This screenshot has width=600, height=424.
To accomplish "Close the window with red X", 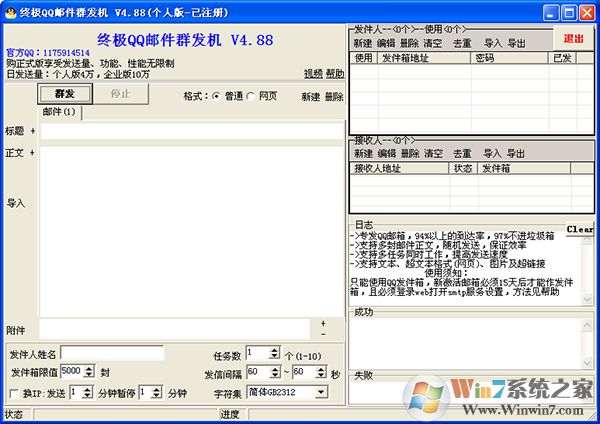I will click(587, 13).
